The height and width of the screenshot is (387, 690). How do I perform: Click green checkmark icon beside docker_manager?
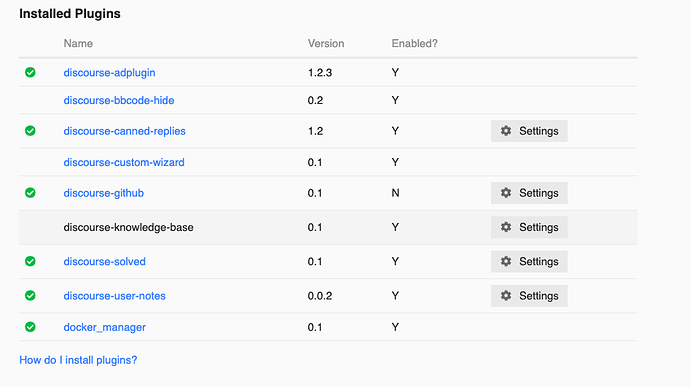[x=30, y=327]
